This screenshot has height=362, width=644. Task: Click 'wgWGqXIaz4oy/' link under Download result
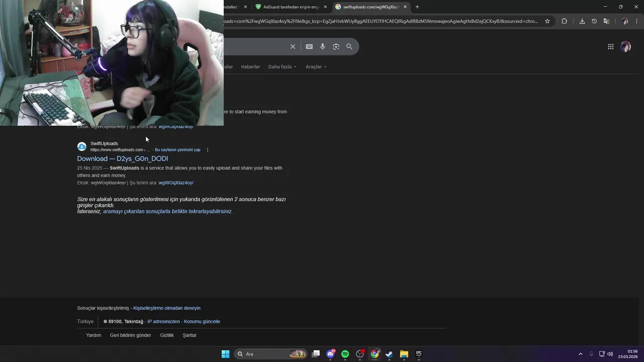pyautogui.click(x=176, y=183)
